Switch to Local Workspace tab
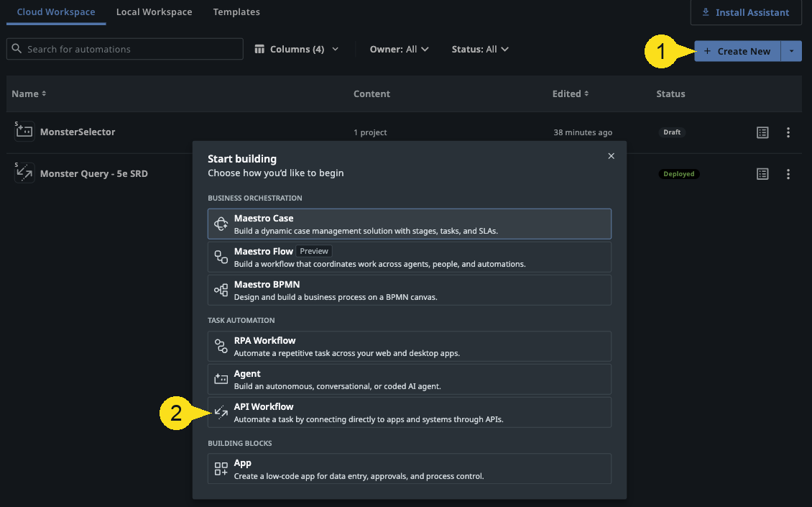This screenshot has width=812, height=507. click(154, 12)
